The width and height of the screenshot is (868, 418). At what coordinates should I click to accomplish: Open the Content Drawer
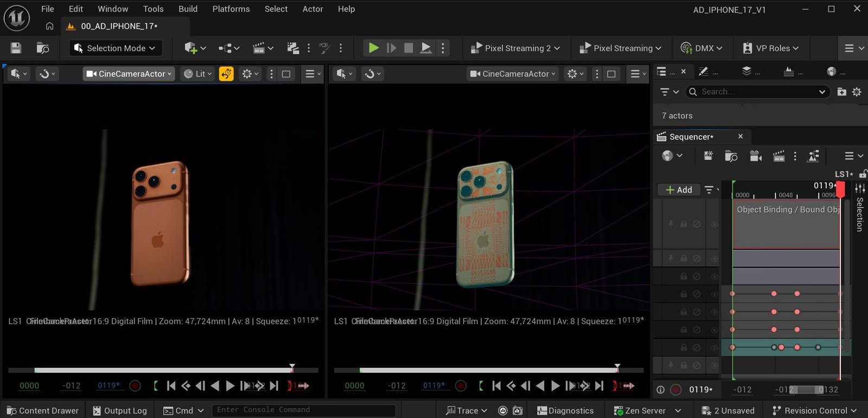click(x=42, y=410)
